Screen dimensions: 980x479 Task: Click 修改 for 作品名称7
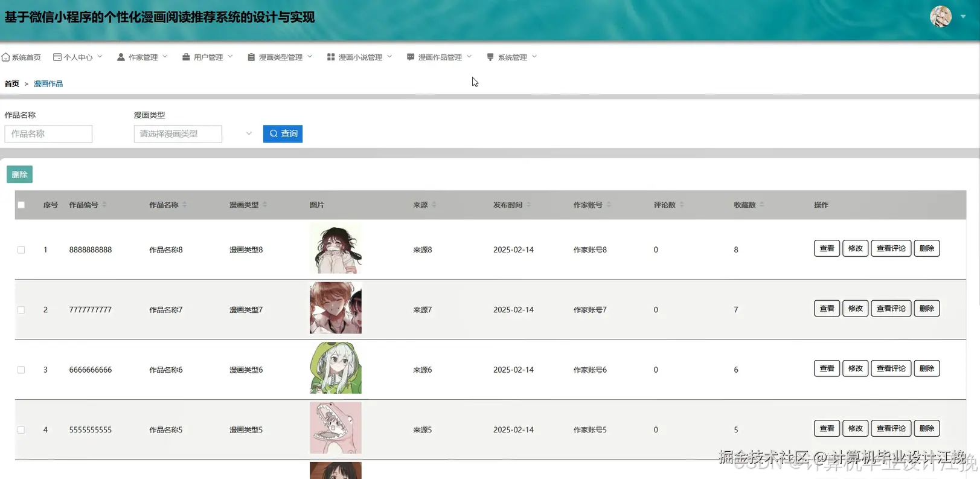pyautogui.click(x=855, y=308)
